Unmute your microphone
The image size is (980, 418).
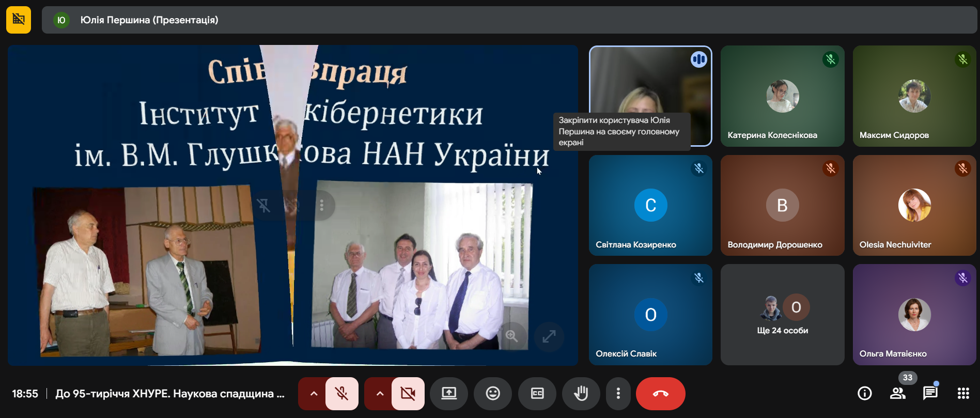click(341, 394)
